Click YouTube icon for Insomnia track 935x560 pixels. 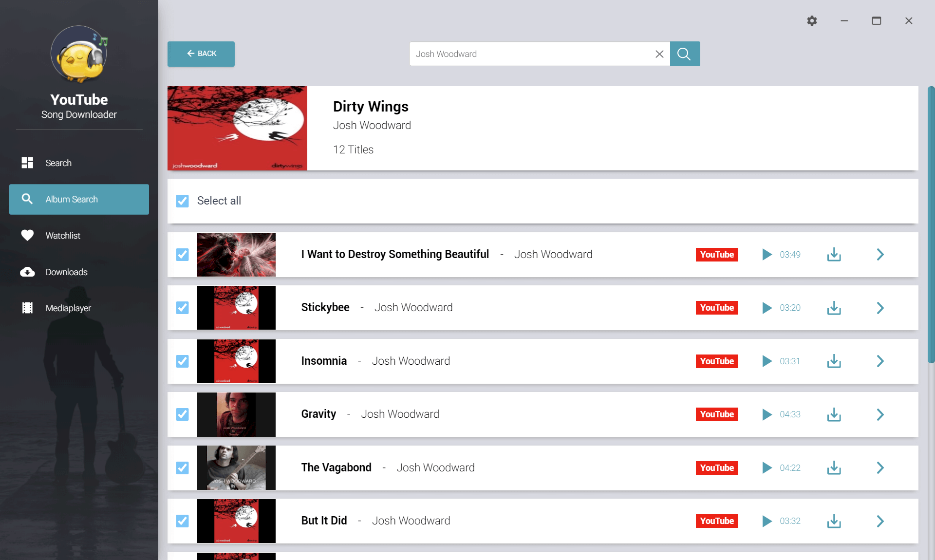[716, 361]
